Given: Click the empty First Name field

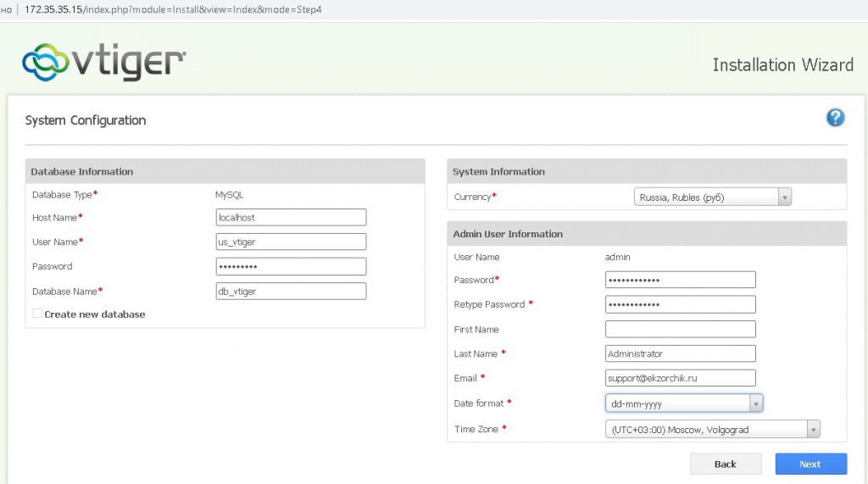Looking at the screenshot, I should [x=680, y=329].
